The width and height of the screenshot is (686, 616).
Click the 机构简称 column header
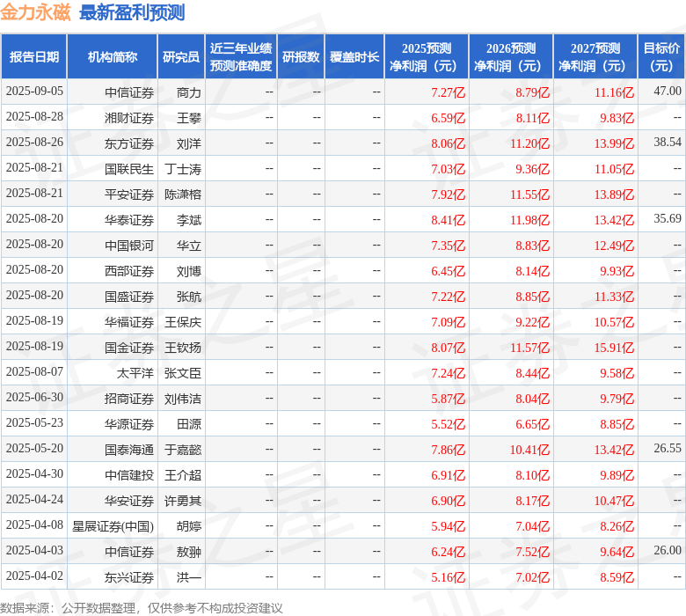coord(113,57)
